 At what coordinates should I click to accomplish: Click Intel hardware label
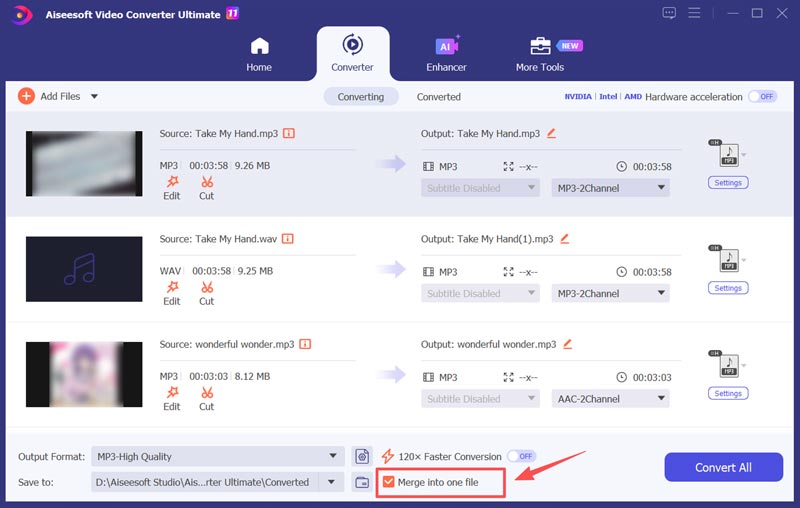608,96
